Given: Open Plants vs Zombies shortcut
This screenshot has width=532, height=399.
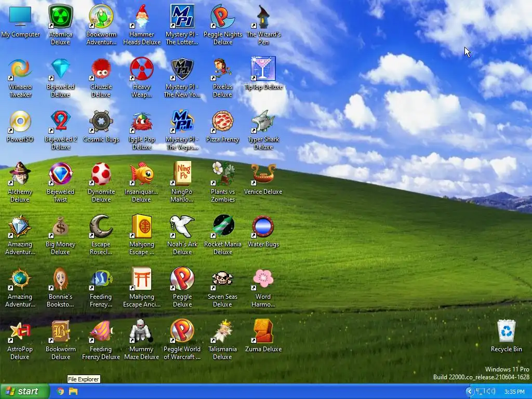Looking at the screenshot, I should tap(222, 174).
